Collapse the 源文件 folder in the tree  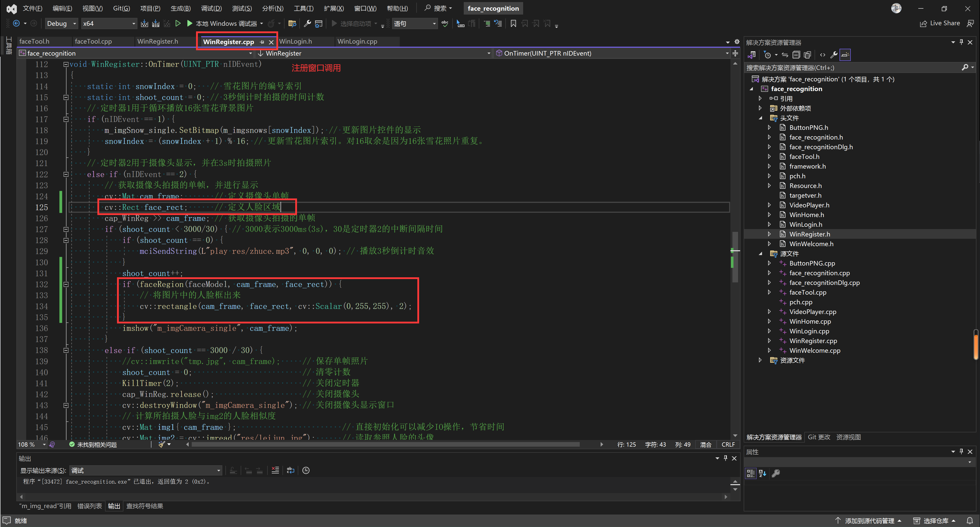[x=760, y=254]
